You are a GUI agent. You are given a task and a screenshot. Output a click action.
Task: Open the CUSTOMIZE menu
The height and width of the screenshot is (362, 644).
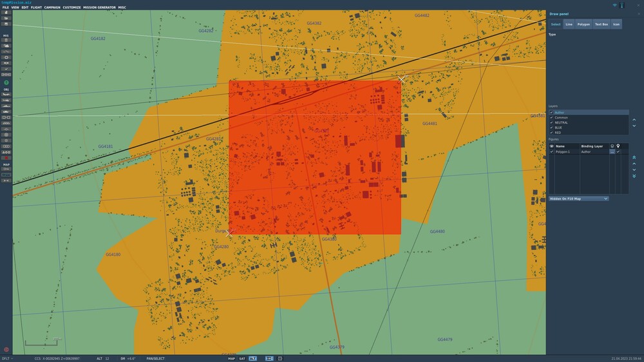pyautogui.click(x=72, y=7)
